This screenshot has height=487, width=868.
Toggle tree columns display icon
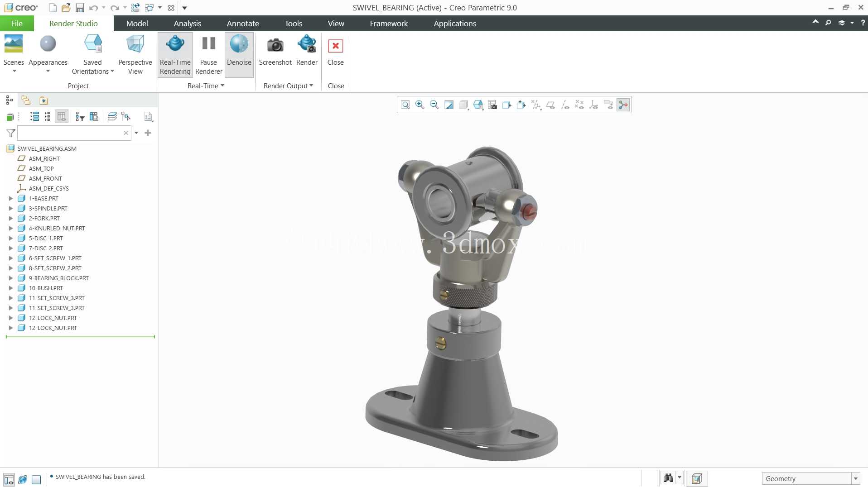pos(62,117)
